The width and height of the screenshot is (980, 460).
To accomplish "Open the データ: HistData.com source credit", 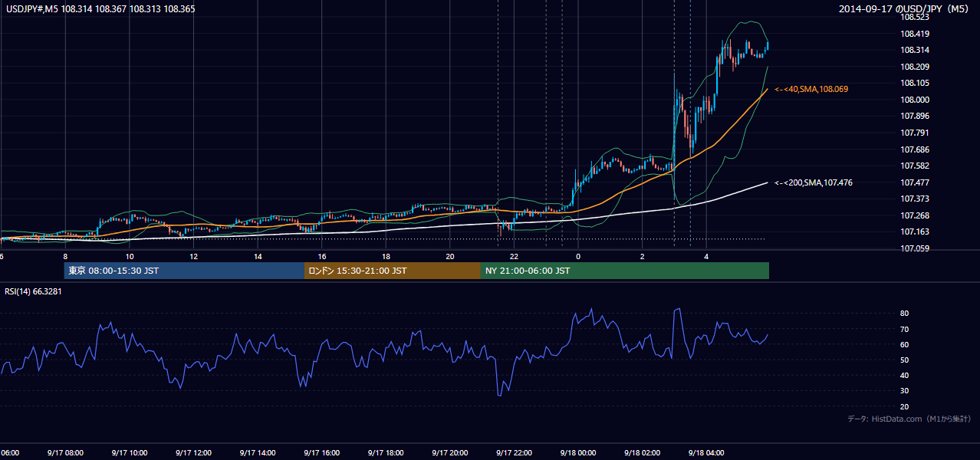I will click(x=909, y=419).
